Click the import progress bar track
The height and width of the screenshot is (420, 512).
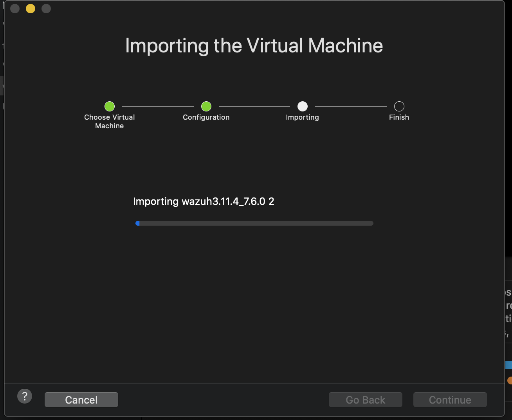coord(254,223)
